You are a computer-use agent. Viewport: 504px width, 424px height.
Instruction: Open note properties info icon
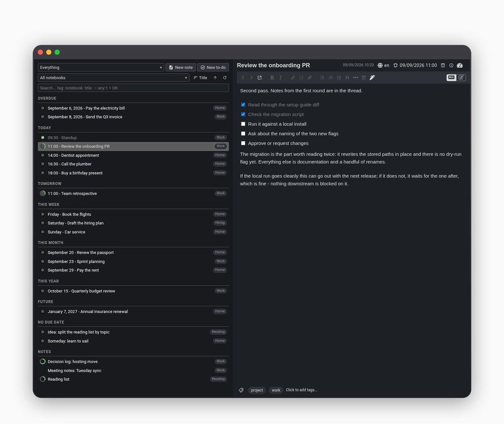(x=451, y=66)
